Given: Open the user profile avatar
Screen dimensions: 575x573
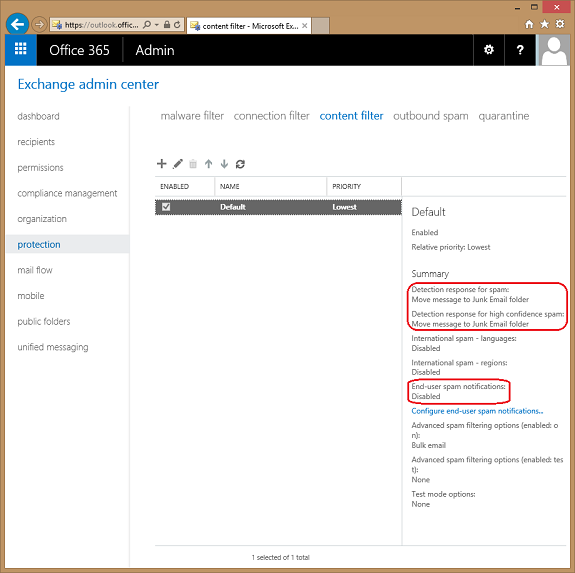Looking at the screenshot, I should 554,50.
